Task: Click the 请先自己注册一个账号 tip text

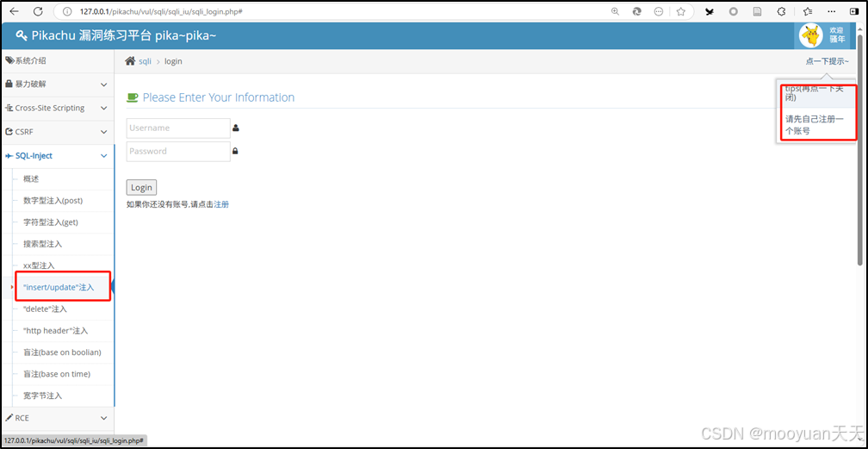Action: [815, 125]
